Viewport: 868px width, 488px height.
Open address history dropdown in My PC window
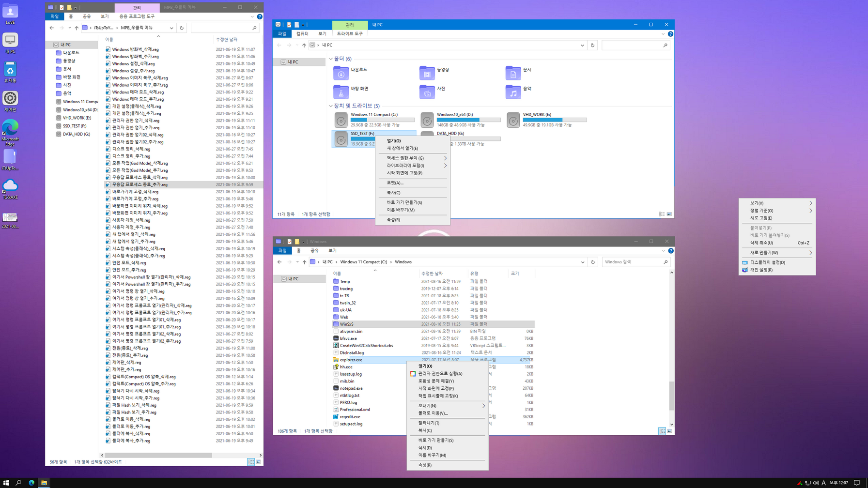pyautogui.click(x=582, y=45)
